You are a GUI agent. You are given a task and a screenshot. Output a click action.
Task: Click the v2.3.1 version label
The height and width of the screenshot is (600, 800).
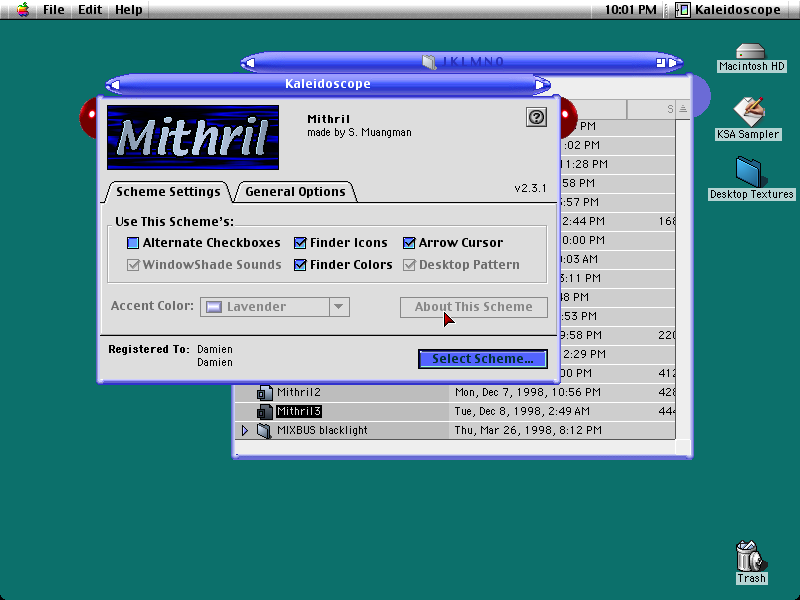[530, 188]
